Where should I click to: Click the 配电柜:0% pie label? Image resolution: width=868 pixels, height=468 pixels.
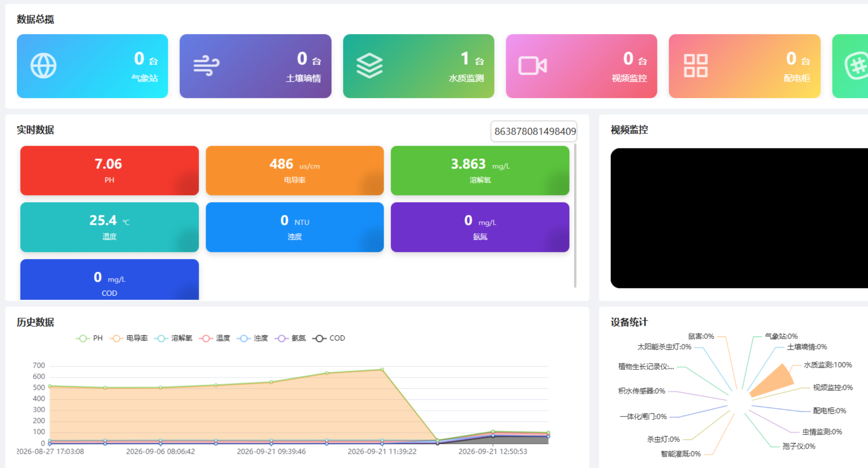pyautogui.click(x=829, y=411)
